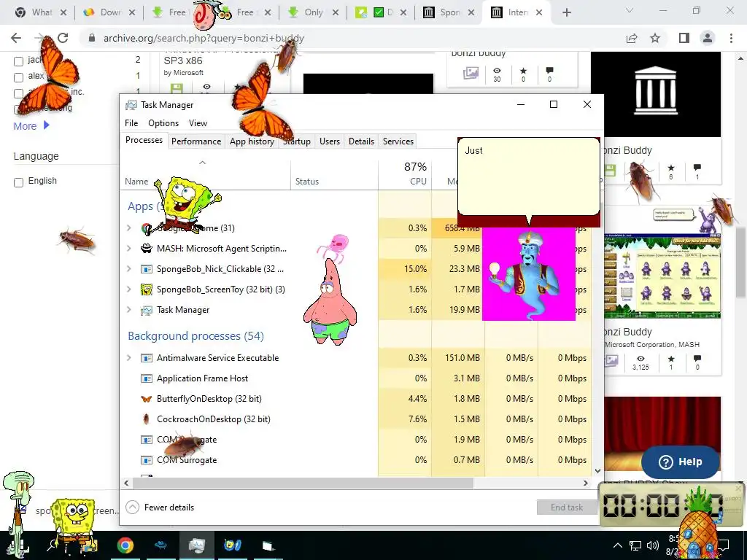Close the 'Spon' browser tab

click(471, 12)
